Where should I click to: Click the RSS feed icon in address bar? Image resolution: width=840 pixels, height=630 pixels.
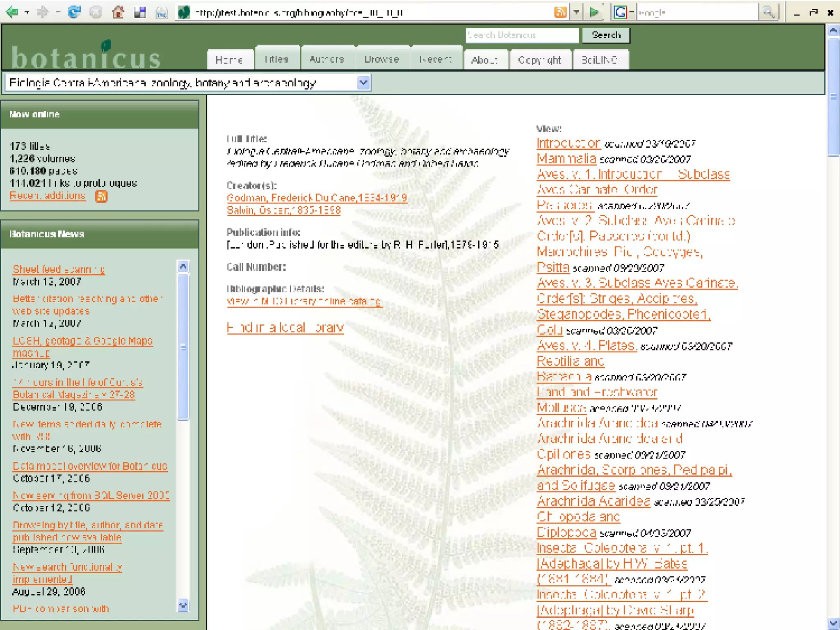coord(560,12)
